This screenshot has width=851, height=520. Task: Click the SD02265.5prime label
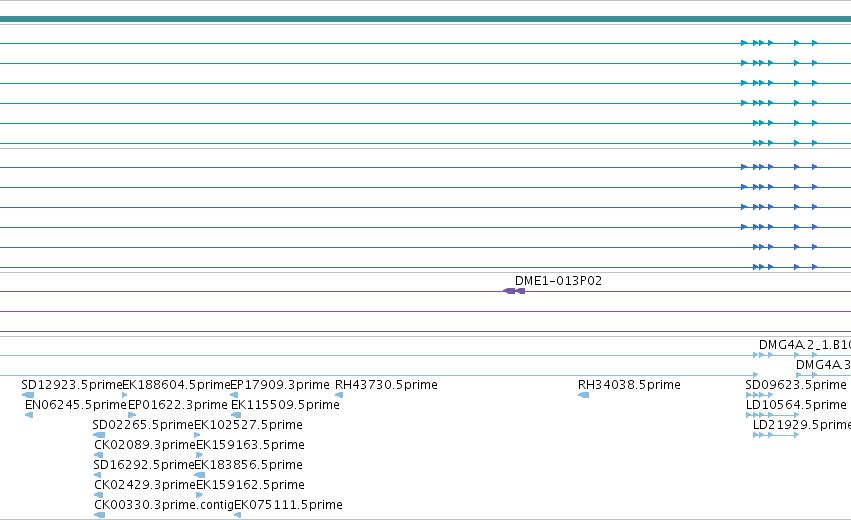pyautogui.click(x=143, y=425)
